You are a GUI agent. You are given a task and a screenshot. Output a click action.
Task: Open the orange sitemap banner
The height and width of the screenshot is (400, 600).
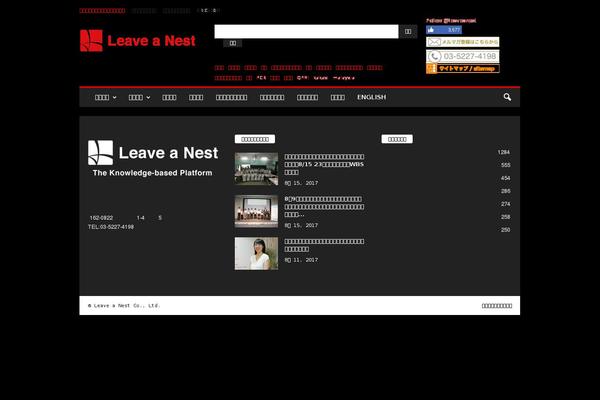tap(463, 69)
